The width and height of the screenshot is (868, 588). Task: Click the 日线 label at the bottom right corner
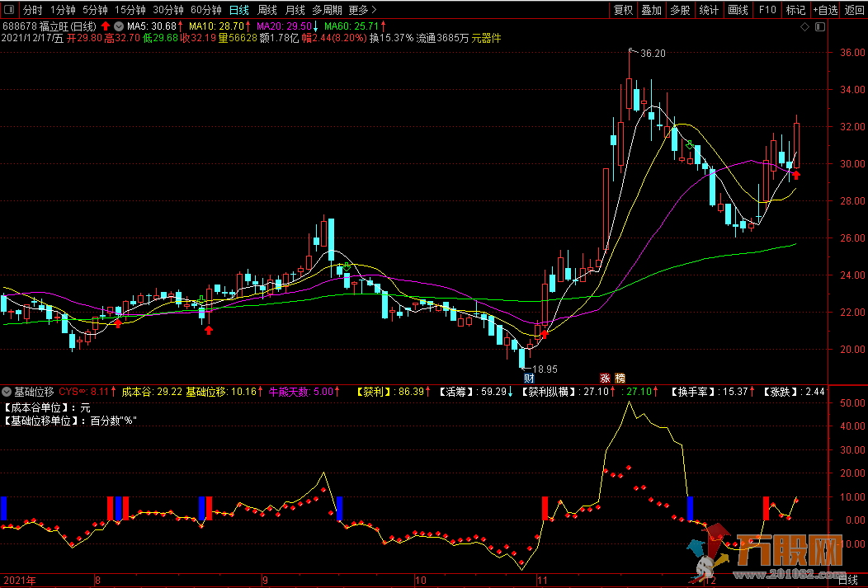click(x=847, y=581)
